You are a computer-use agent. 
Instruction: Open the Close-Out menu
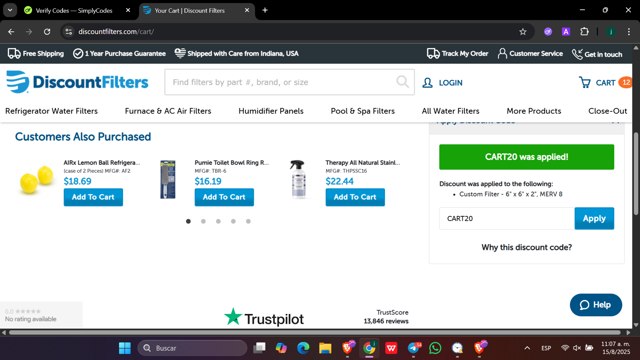[607, 111]
